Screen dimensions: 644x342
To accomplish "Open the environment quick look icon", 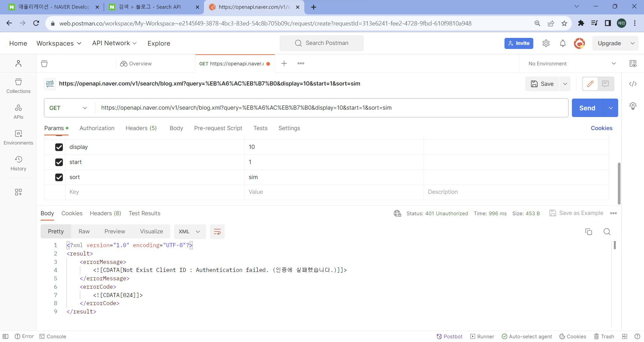I will [633, 63].
